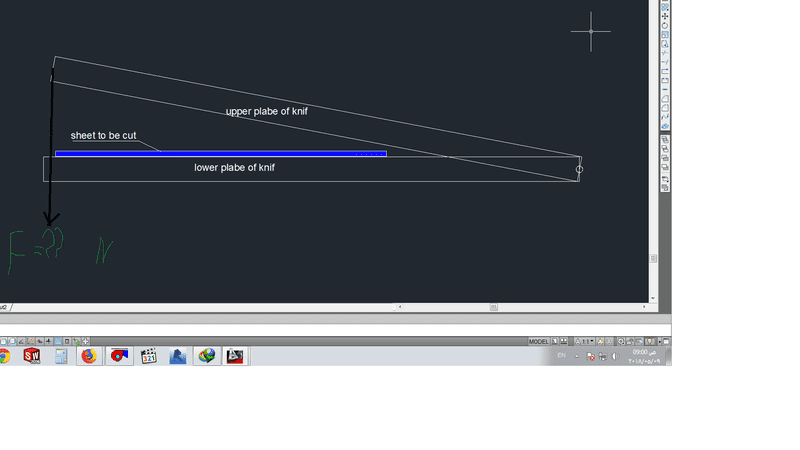Click the EN language indicator
This screenshot has height=450, width=800.
coord(562,355)
